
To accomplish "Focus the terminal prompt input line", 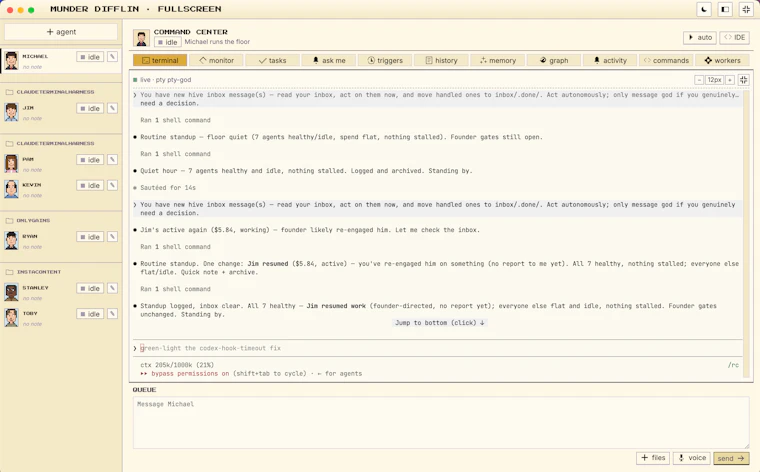I will pyautogui.click(x=436, y=348).
